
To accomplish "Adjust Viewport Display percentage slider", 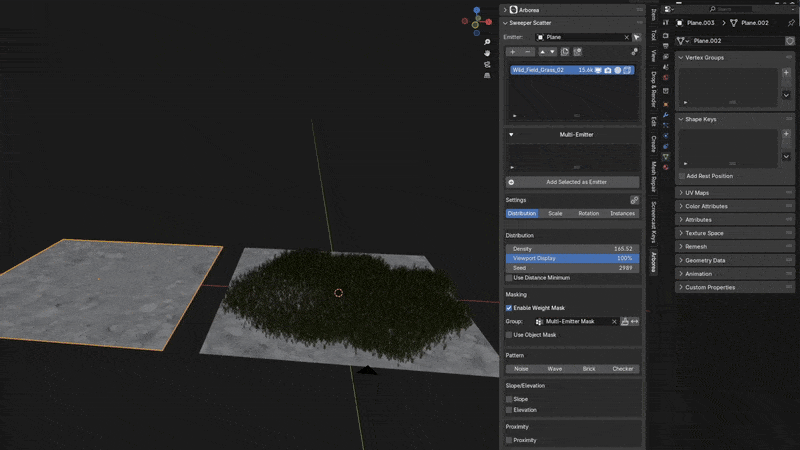I will [572, 258].
